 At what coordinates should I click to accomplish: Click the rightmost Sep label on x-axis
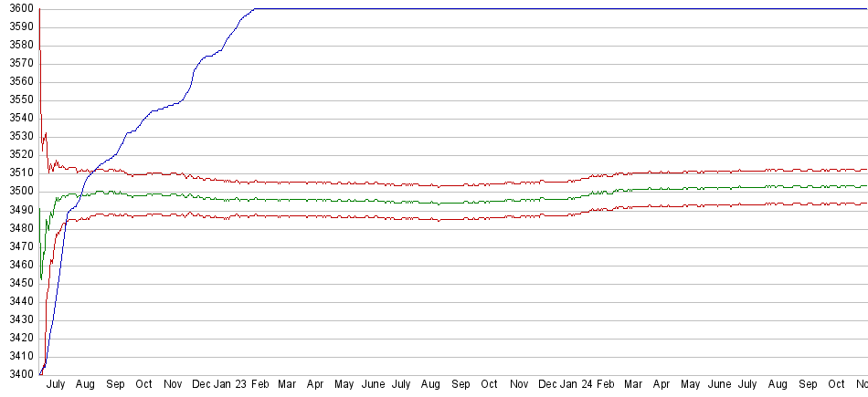coord(808,385)
